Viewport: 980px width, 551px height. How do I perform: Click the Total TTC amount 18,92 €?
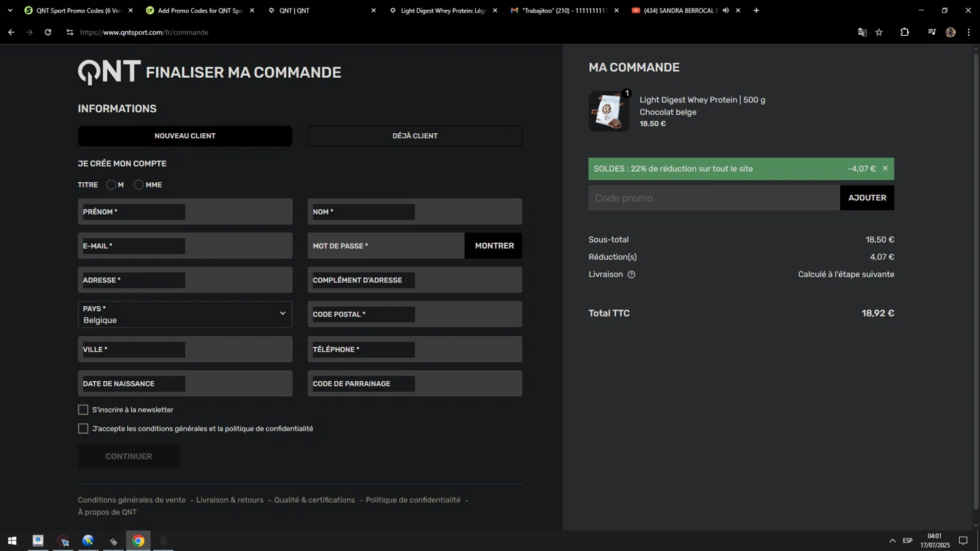[x=877, y=313]
